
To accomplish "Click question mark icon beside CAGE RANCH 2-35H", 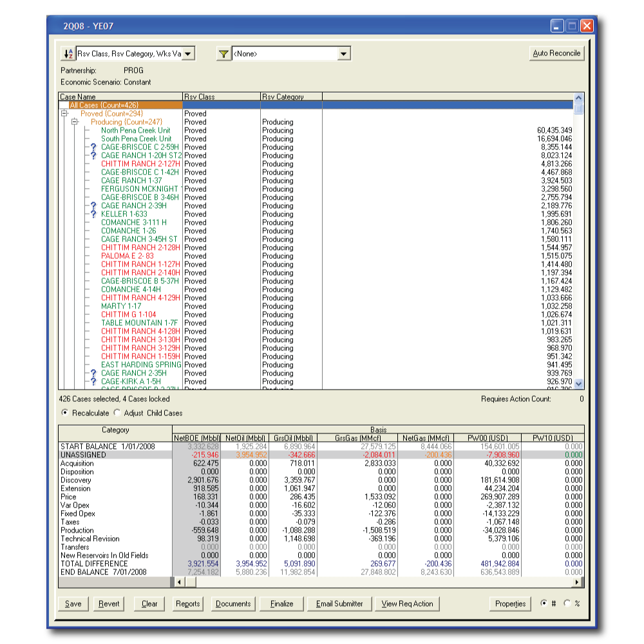I will pos(93,373).
